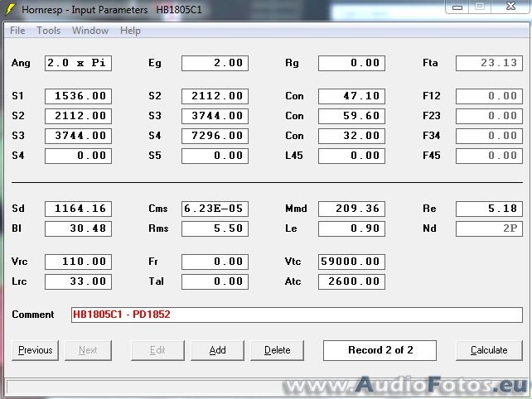Click the Record 2 of 2 indicator
Viewport: 532px width, 399px height.
coord(380,350)
